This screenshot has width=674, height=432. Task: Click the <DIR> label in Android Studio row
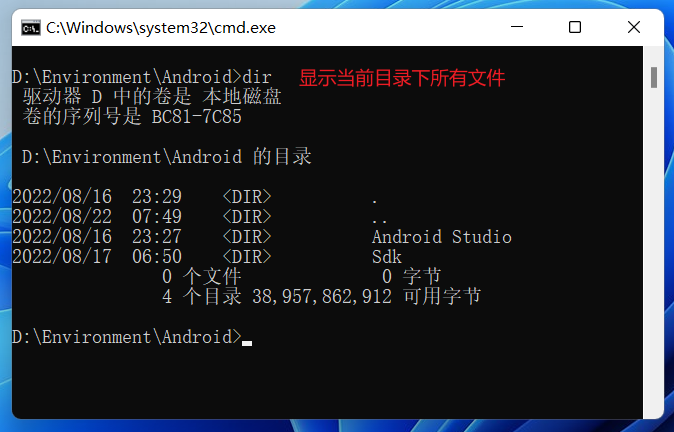[x=247, y=237]
